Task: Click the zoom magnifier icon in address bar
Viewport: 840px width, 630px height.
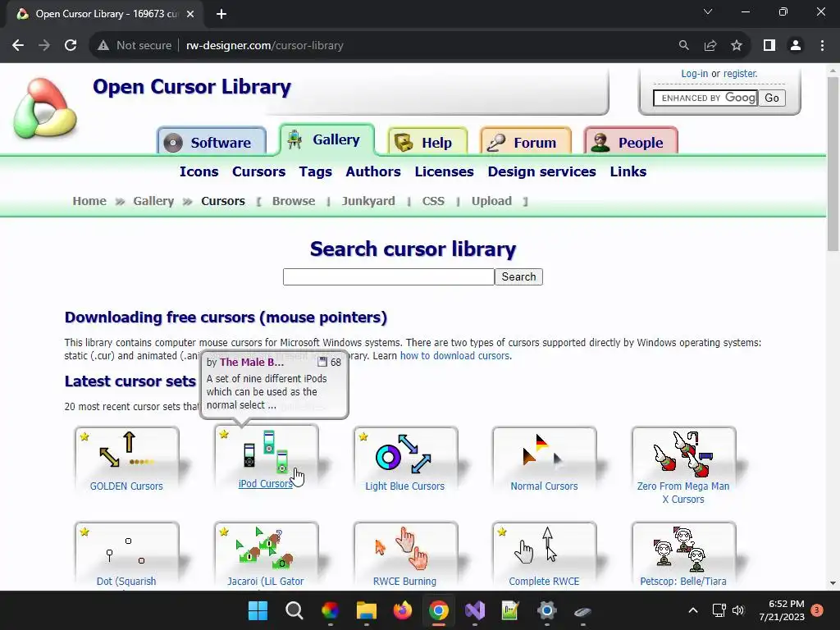Action: [683, 46]
